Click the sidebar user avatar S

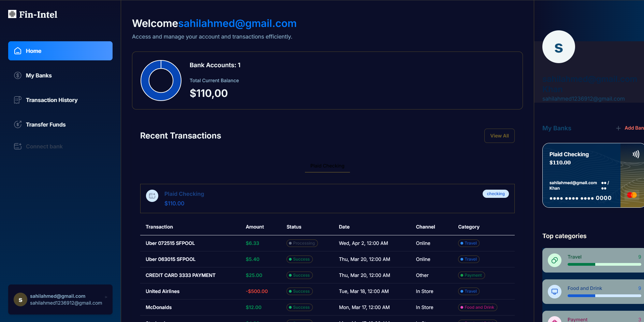pos(20,299)
